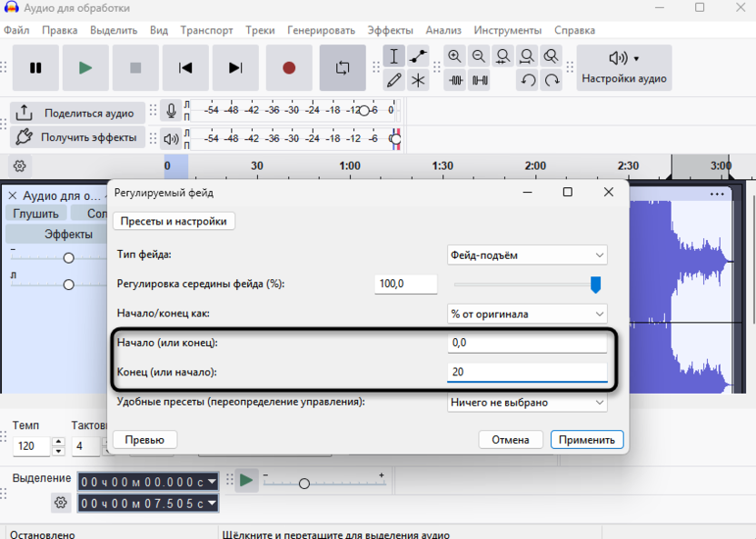The height and width of the screenshot is (539, 756).
Task: Select the Envelope tool
Action: pyautogui.click(x=418, y=56)
